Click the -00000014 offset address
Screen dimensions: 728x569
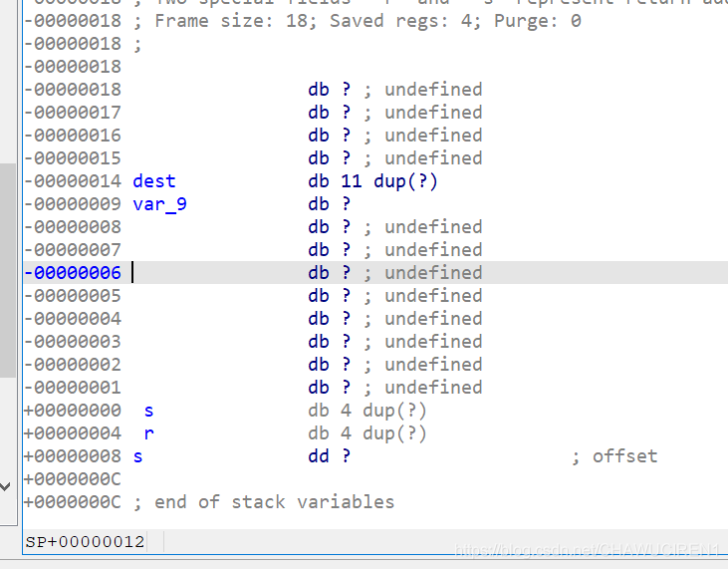73,181
